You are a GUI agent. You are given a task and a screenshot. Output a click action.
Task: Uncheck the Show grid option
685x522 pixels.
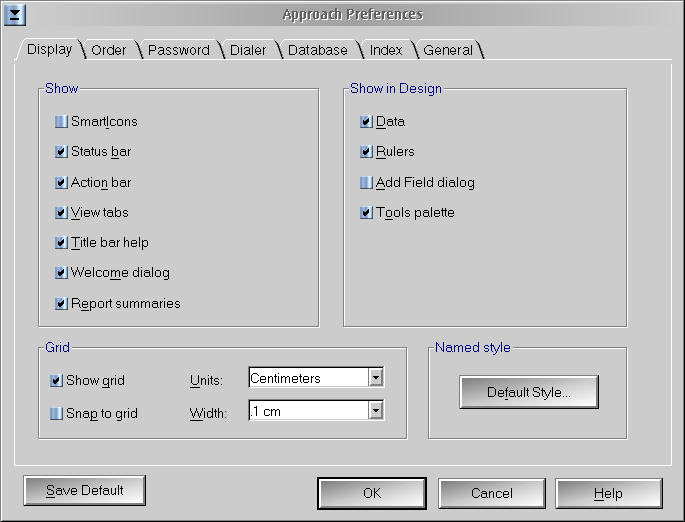[56, 380]
